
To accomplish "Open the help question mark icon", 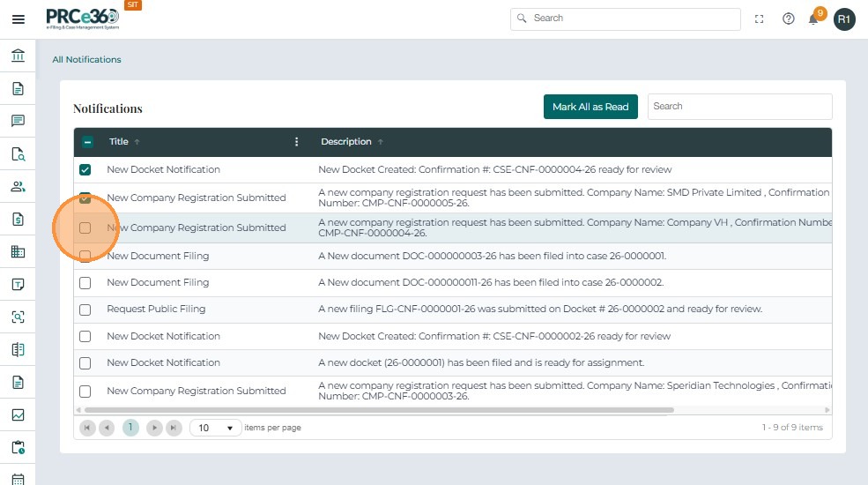I will [789, 19].
